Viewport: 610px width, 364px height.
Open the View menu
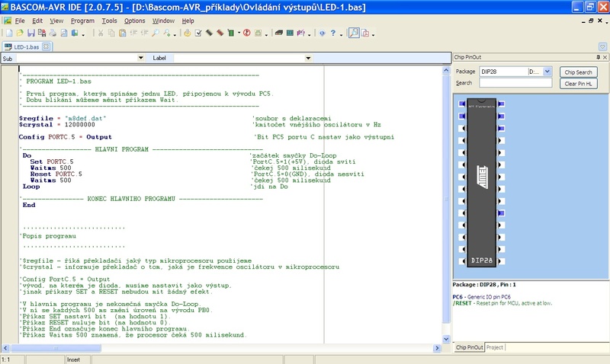click(x=56, y=21)
